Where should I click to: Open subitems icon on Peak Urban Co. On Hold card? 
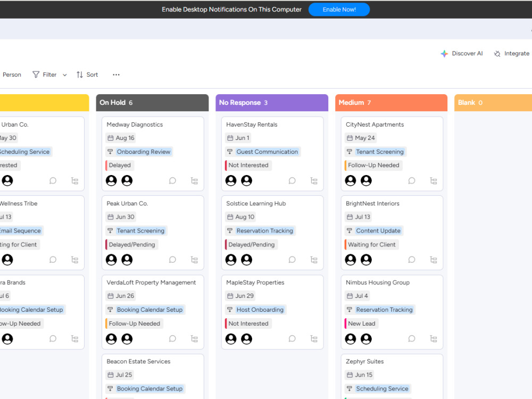point(194,260)
